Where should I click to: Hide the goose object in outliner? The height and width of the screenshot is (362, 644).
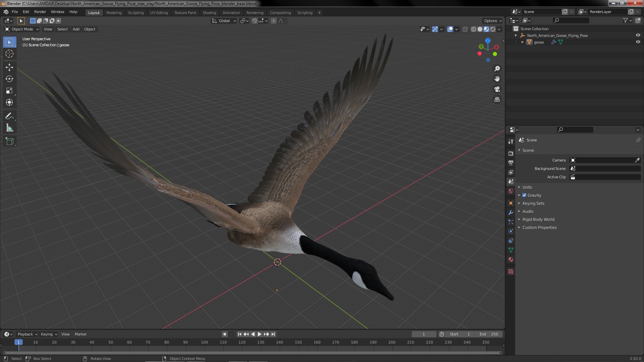click(x=638, y=42)
